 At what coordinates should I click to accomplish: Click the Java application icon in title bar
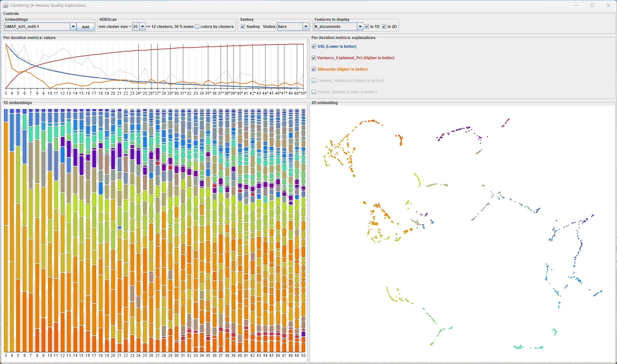[6, 5]
